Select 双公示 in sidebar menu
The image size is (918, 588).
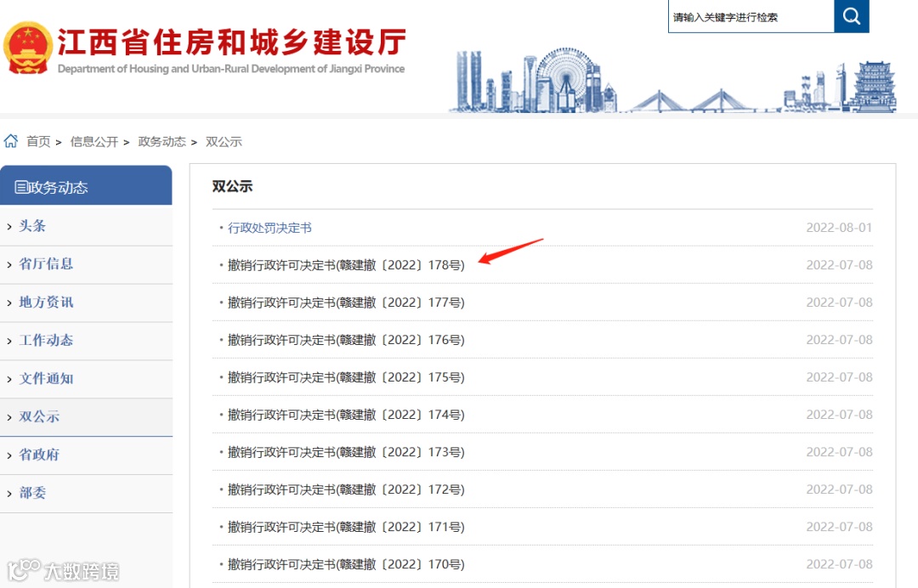point(39,416)
